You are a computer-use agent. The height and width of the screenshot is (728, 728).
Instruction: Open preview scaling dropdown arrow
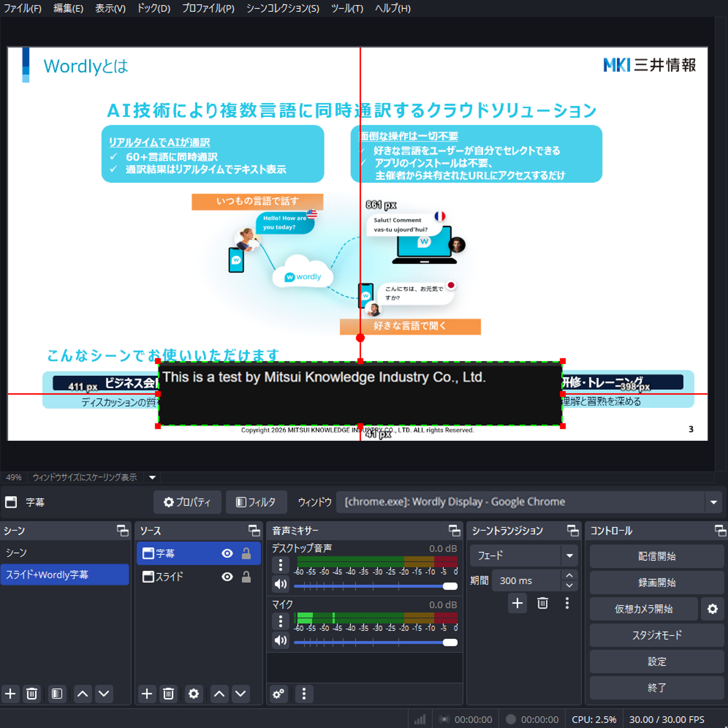(152, 477)
